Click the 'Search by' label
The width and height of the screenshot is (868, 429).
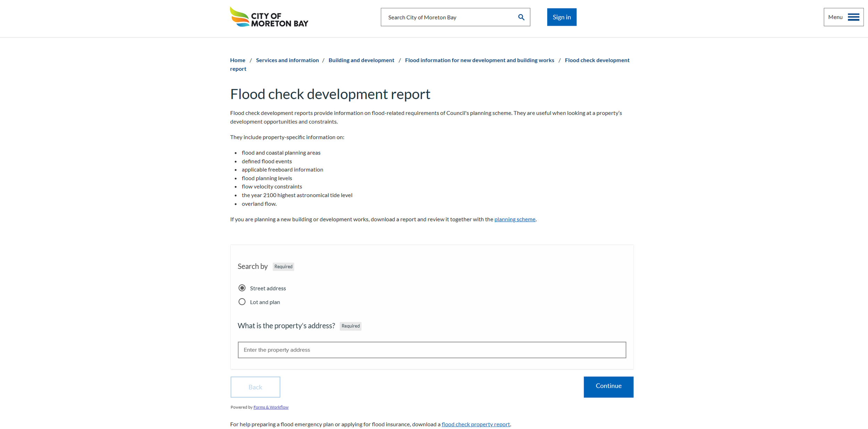252,266
